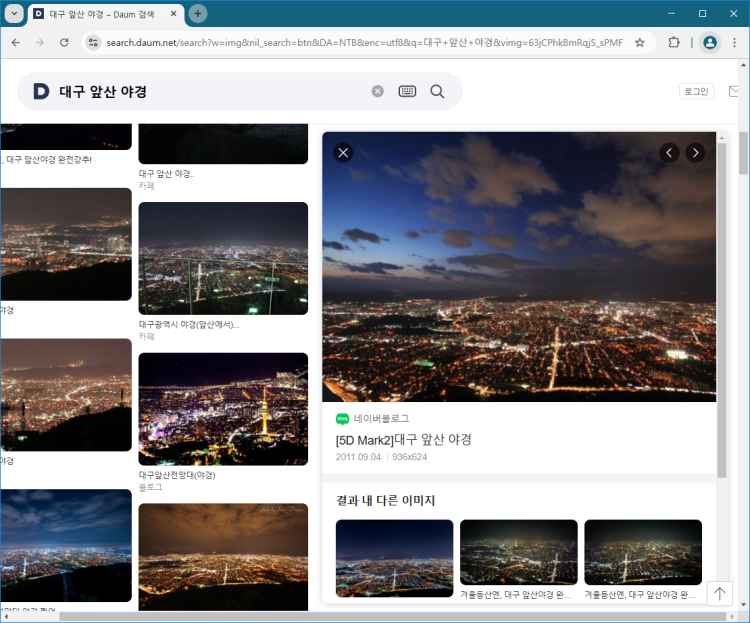Screen dimensions: 750x623
Task: Click the 로그인 button
Action: [696, 91]
